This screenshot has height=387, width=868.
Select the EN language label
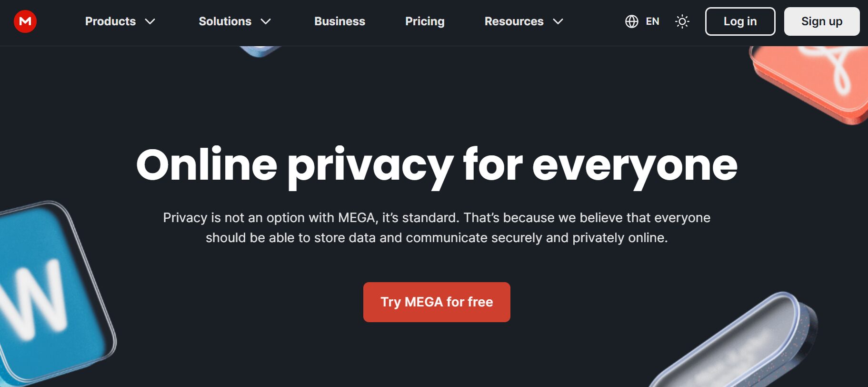point(652,21)
